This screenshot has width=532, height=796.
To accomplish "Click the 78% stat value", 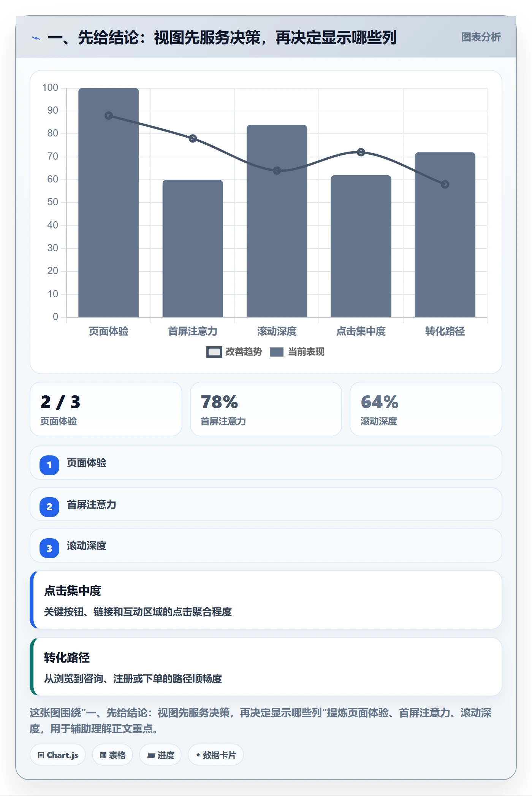I will (x=219, y=402).
